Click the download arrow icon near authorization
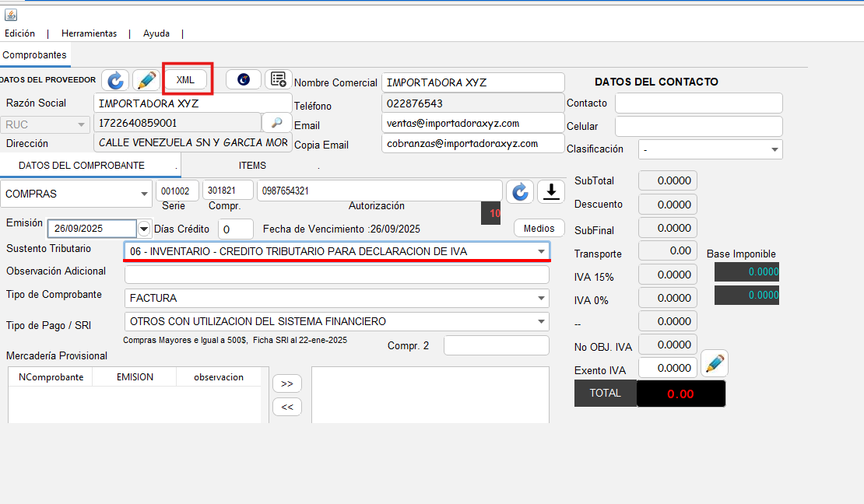The width and height of the screenshot is (864, 504). pyautogui.click(x=551, y=191)
